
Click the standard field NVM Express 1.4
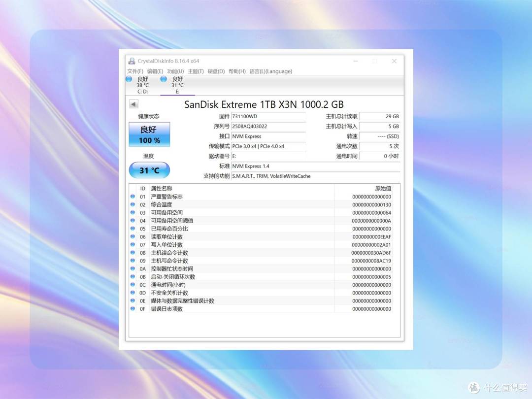pos(316,166)
